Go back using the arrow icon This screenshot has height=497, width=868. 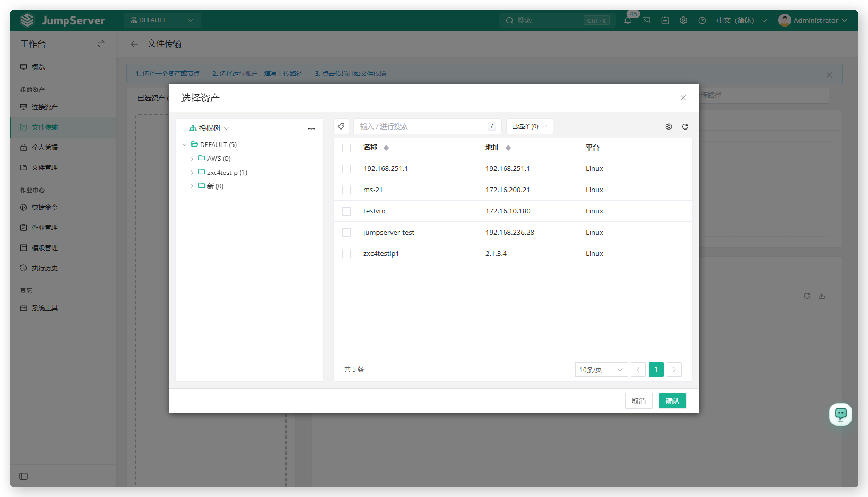(x=134, y=44)
